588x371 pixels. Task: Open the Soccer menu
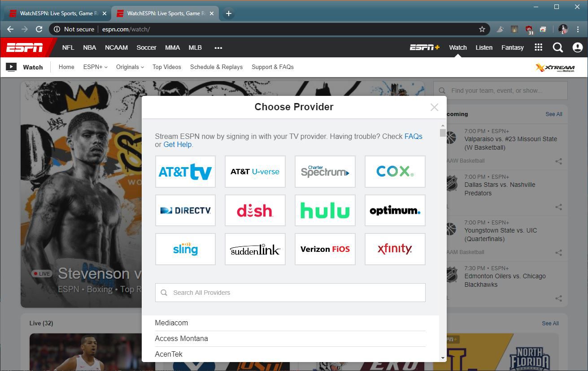[x=146, y=47]
